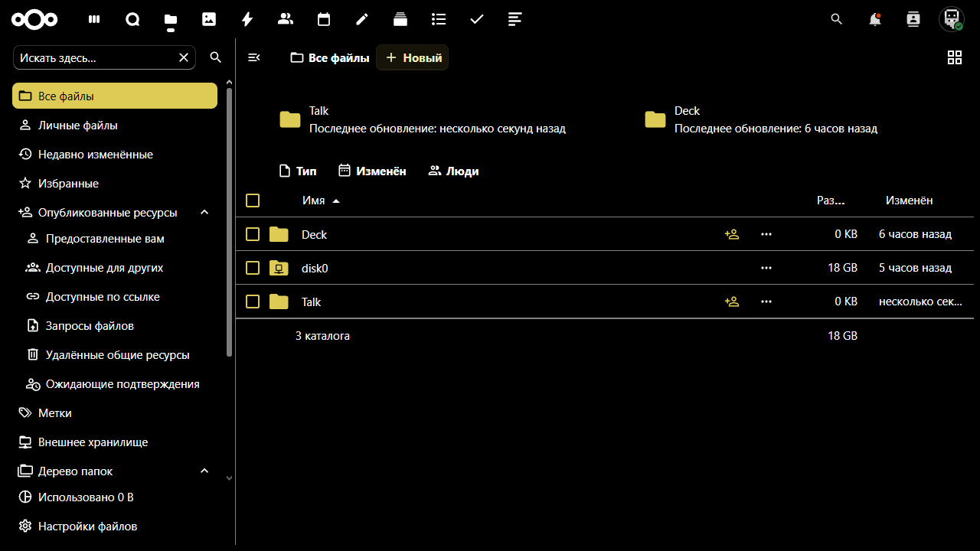Collapse the Дерево папок section

click(204, 471)
